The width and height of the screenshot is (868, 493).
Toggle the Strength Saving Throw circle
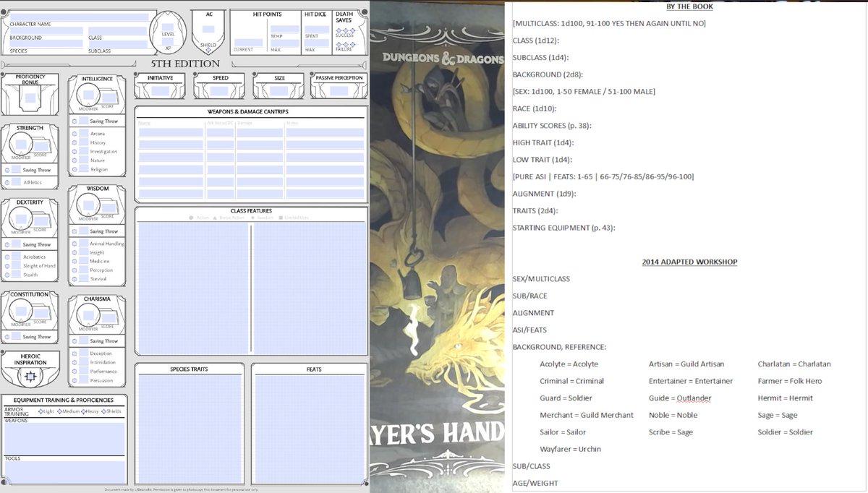7,170
